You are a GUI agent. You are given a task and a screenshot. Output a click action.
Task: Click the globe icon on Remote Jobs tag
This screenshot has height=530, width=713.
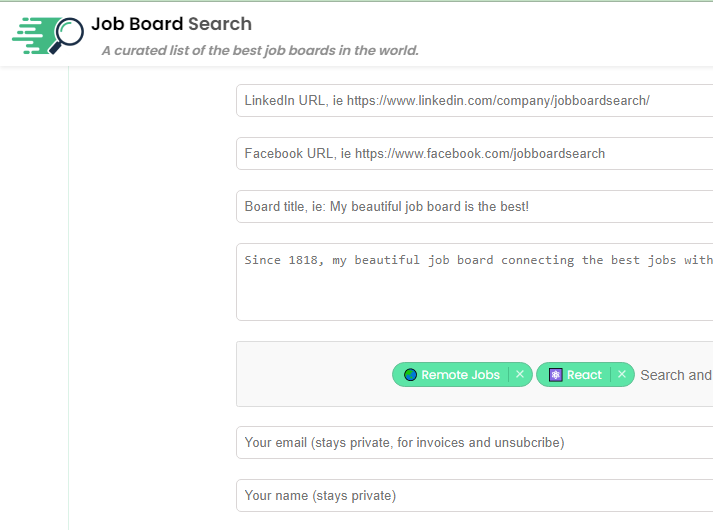[410, 375]
